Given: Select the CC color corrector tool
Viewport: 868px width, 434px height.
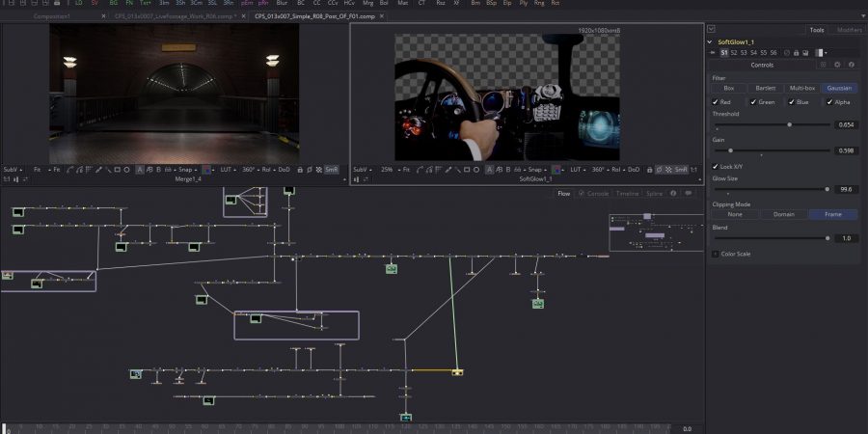Looking at the screenshot, I should point(315,4).
